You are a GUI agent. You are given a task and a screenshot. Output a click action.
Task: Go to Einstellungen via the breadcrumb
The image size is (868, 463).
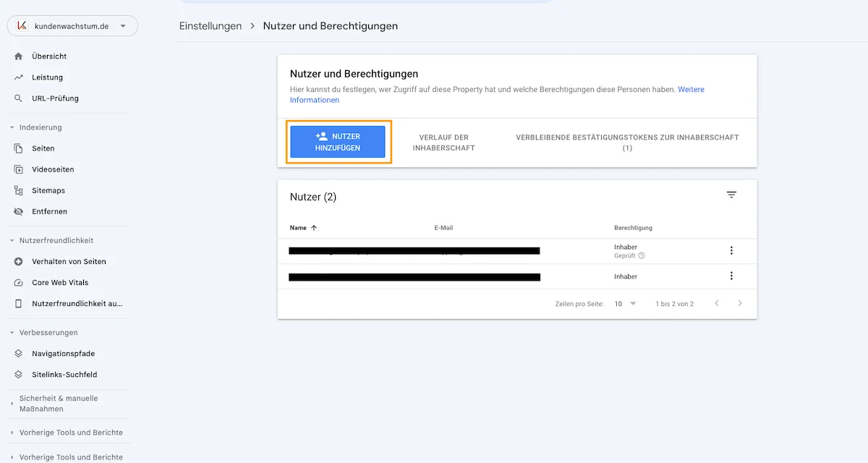coord(210,25)
